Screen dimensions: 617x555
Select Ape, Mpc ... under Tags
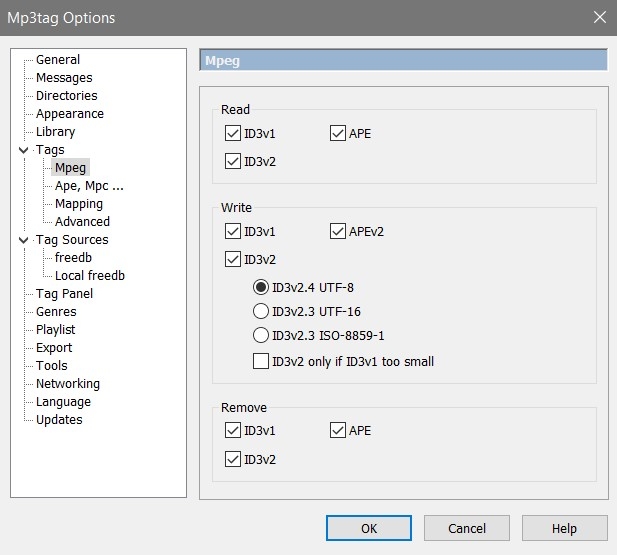click(89, 186)
